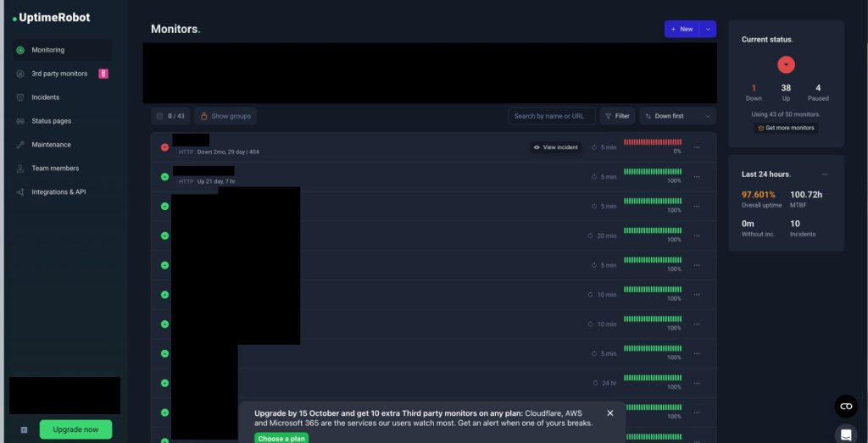Click the Up 21 day, 7 hr status text
This screenshot has height=443, width=868.
216,181
